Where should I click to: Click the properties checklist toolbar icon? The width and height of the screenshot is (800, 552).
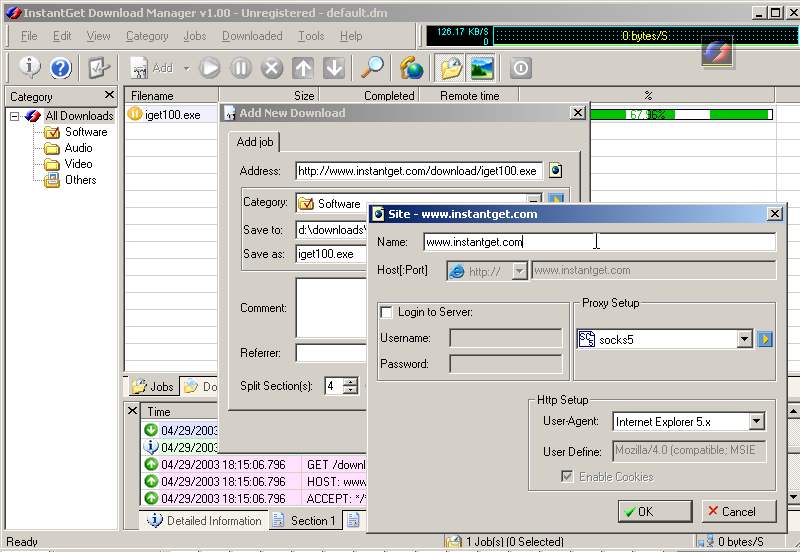coord(98,68)
